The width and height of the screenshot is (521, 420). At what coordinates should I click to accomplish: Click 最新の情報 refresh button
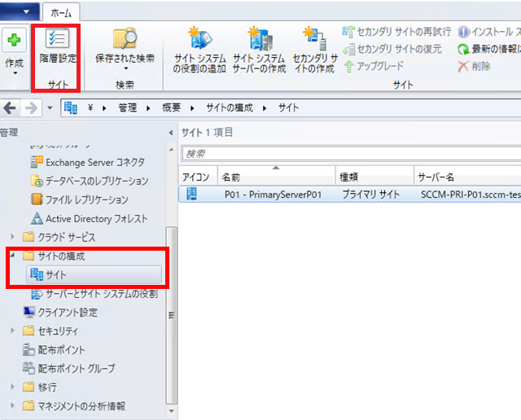(488, 49)
